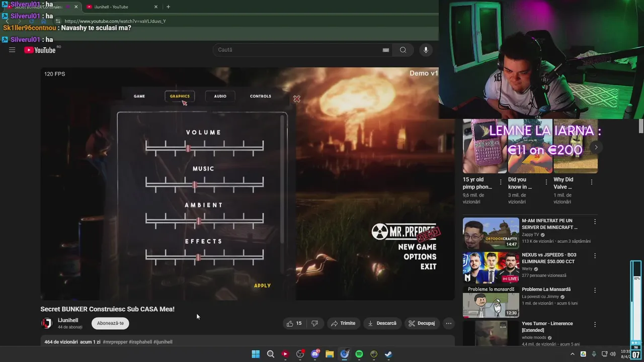The height and width of the screenshot is (362, 644).
Task: Open File Explorer from taskbar
Action: (330, 354)
